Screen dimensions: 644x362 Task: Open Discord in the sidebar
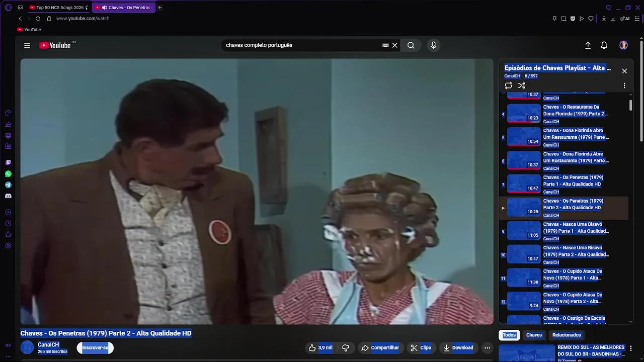[8, 196]
